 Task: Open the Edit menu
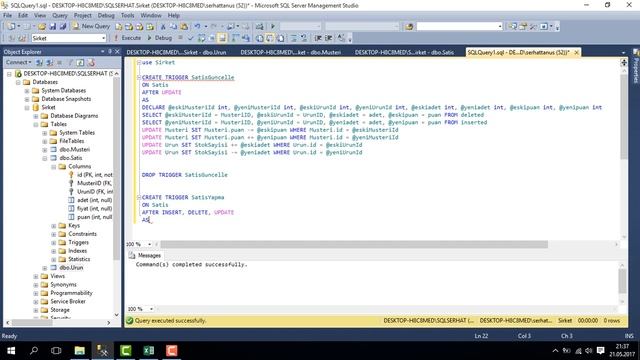click(x=23, y=16)
